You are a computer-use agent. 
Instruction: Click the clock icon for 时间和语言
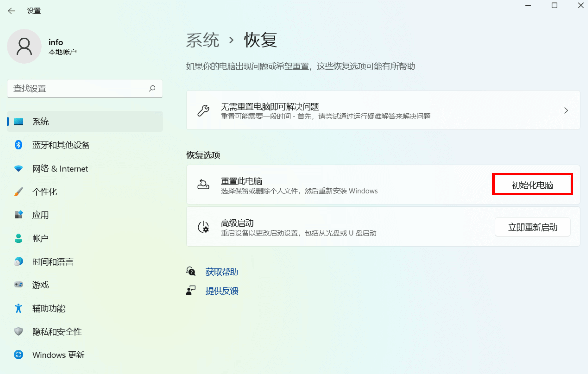pyautogui.click(x=19, y=261)
